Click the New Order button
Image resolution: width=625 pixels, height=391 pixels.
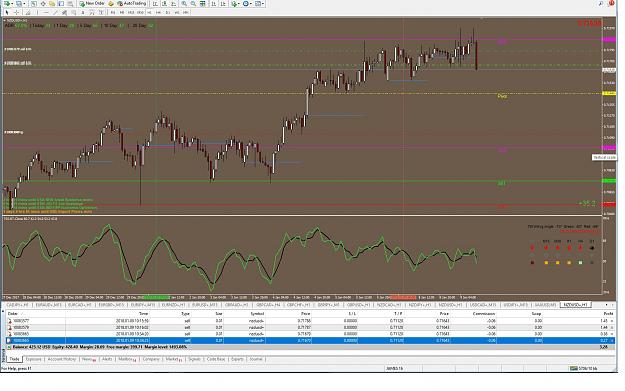click(92, 4)
